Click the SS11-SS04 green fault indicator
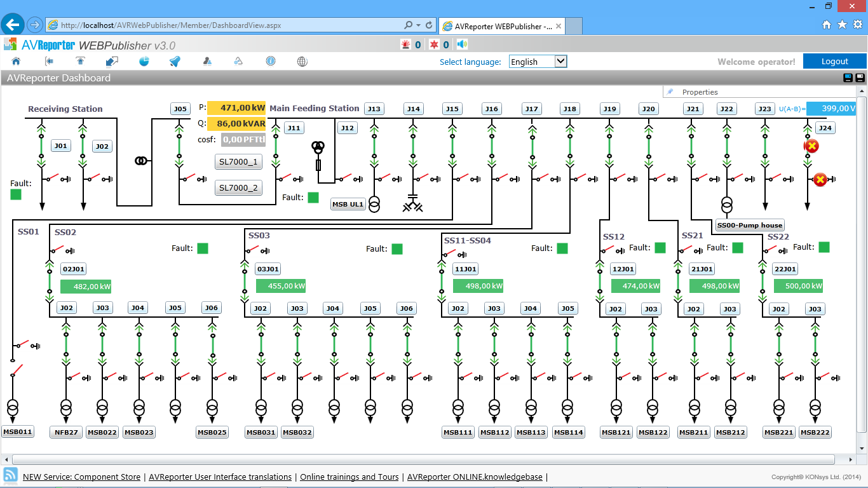This screenshot has width=868, height=488. (562, 248)
